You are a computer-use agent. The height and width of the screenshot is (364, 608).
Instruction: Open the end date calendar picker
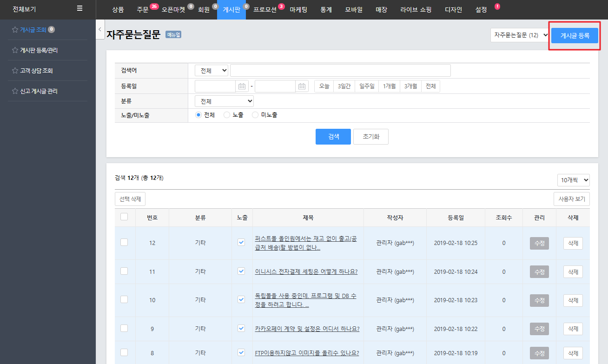[302, 86]
